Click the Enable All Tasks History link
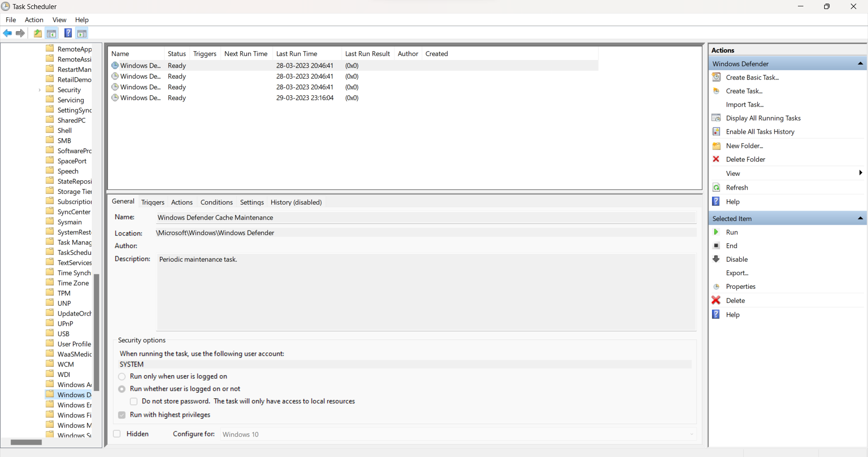This screenshot has height=457, width=868. [760, 132]
